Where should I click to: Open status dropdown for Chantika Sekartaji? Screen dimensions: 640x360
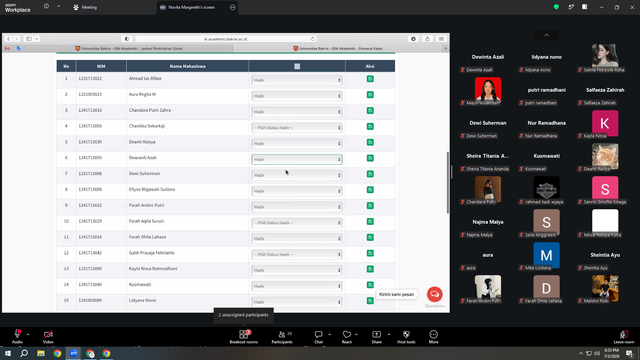297,128
